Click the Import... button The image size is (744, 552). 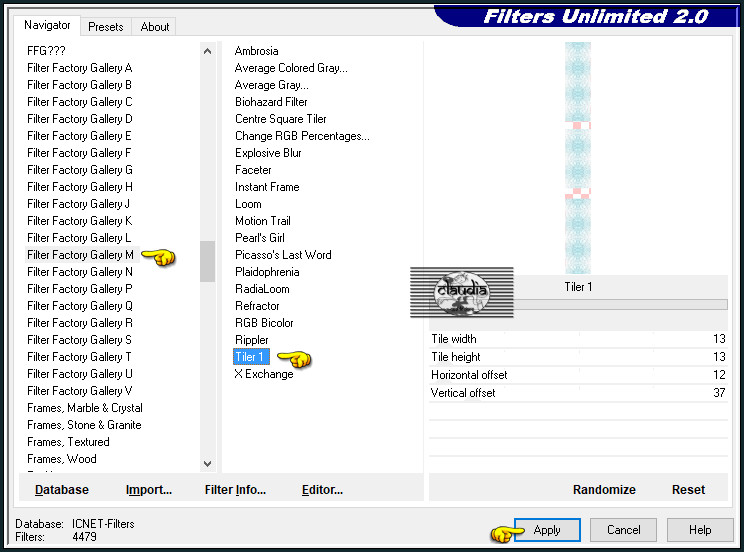149,489
